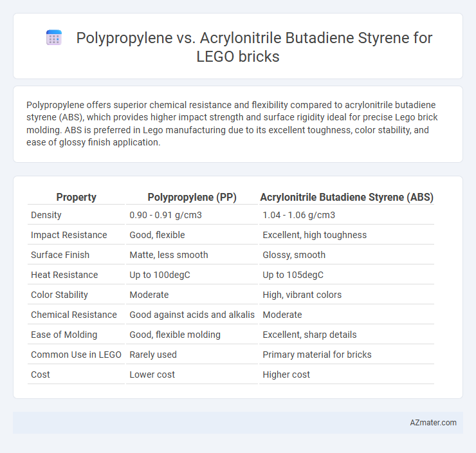This screenshot has height=453, width=476.
Task: Select the 'Density' row label
Action: pos(46,216)
